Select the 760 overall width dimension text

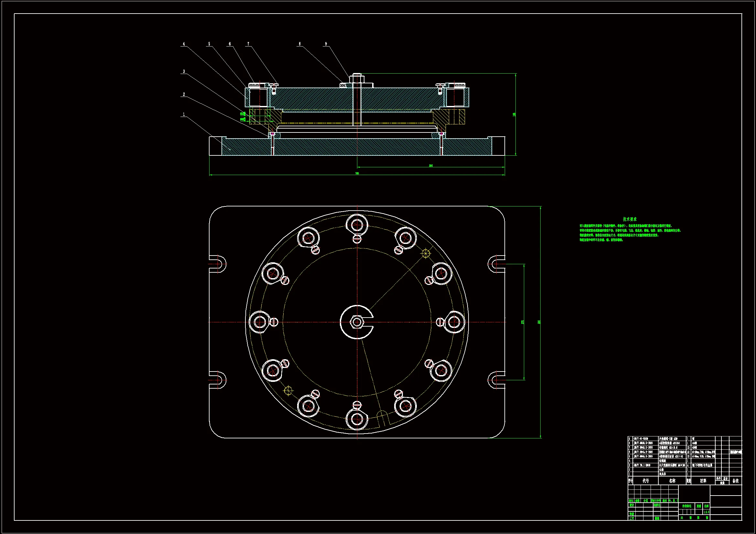(357, 173)
